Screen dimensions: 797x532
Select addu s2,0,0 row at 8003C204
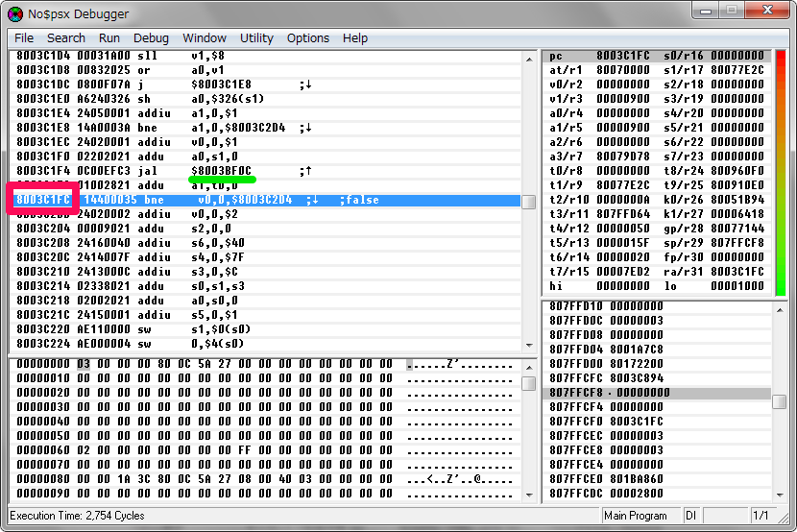(x=265, y=229)
